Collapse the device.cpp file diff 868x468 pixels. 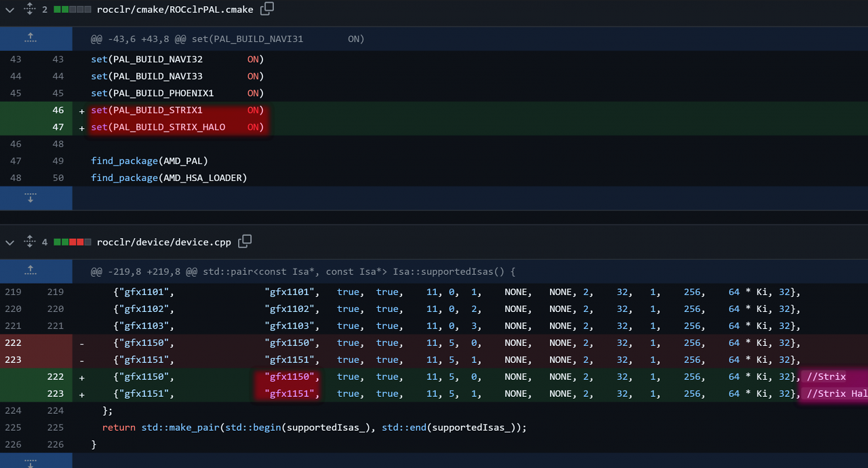pyautogui.click(x=9, y=242)
